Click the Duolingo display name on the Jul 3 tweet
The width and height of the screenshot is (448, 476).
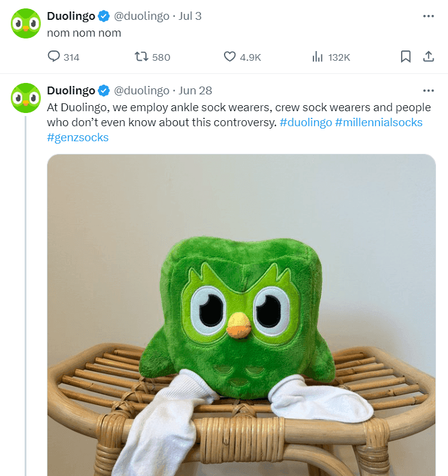point(71,16)
